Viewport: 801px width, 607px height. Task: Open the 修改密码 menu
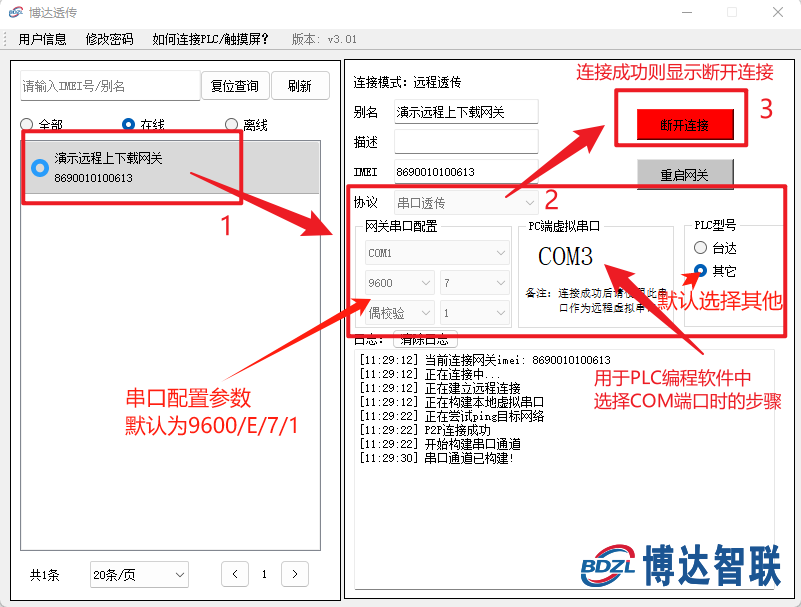(110, 39)
